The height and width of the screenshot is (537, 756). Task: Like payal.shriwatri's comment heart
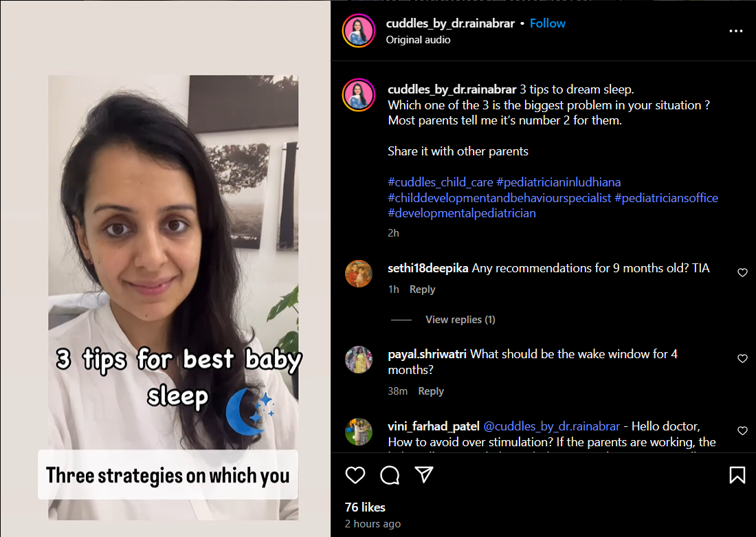[742, 358]
